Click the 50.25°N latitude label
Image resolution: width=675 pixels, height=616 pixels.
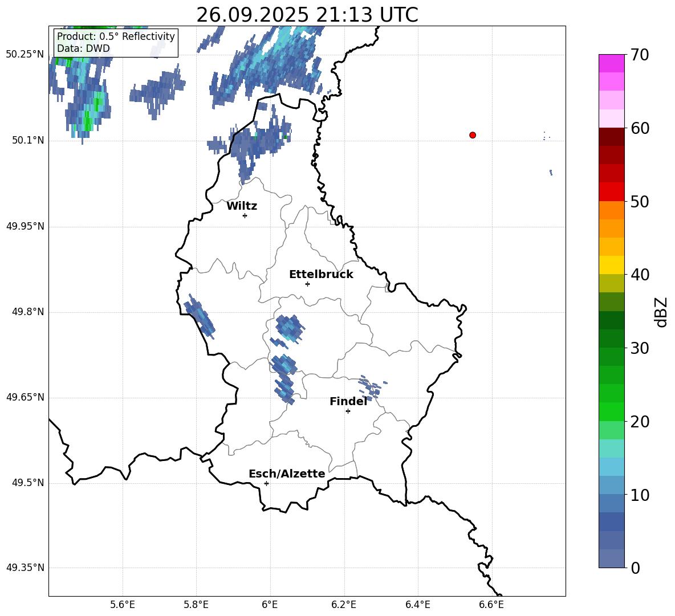[x=25, y=55]
